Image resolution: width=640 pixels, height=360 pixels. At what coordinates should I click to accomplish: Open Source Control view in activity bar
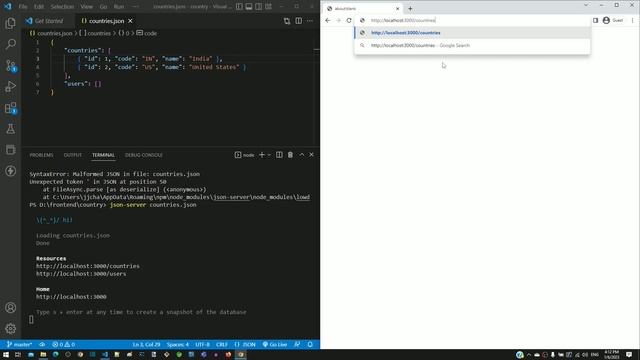click(x=11, y=65)
